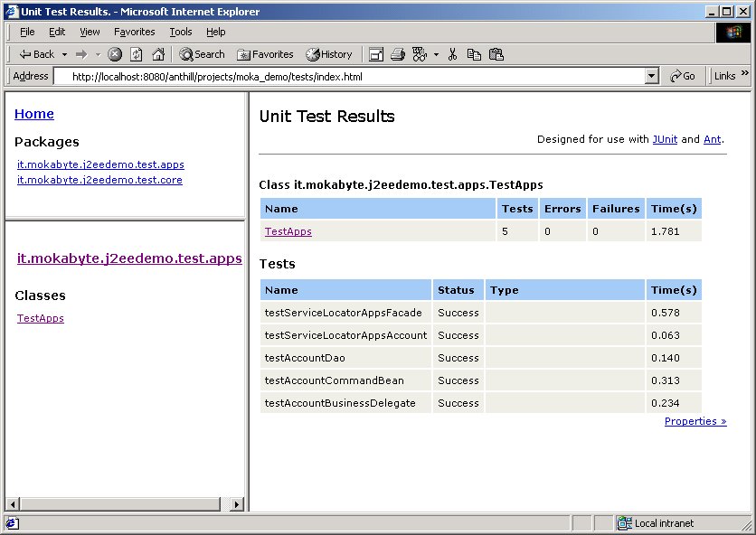Click the Unit Test Results heading
This screenshot has height=535, width=756.
326,117
